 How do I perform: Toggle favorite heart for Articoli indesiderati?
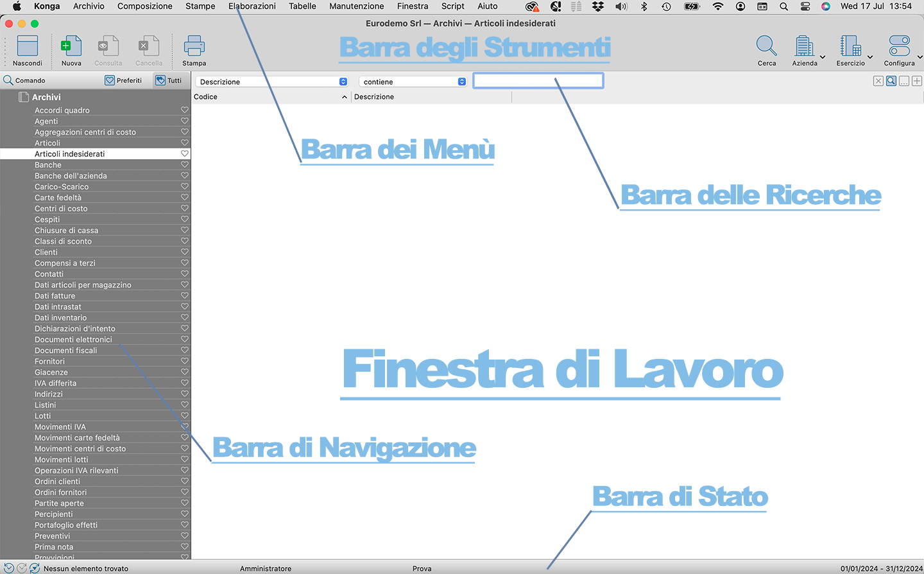185,153
